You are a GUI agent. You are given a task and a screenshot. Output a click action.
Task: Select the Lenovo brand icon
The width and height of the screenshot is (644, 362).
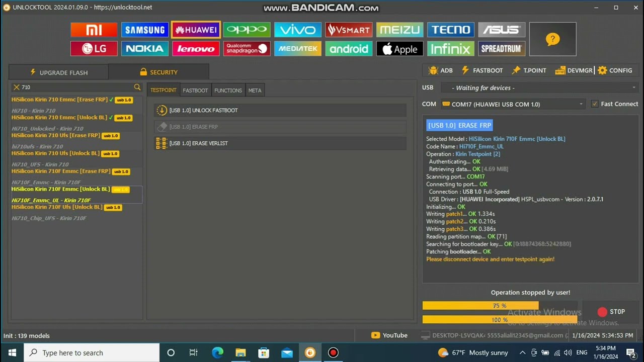coord(196,49)
